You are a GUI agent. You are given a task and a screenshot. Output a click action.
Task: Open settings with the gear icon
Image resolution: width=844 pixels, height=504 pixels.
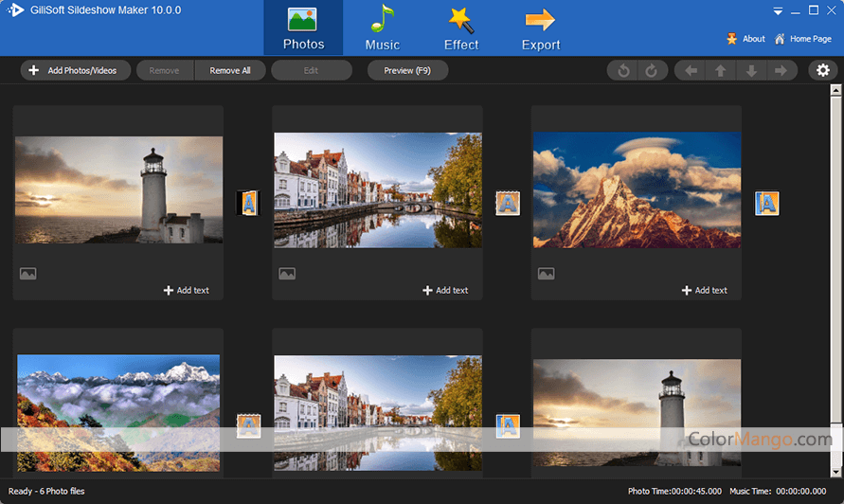(822, 71)
